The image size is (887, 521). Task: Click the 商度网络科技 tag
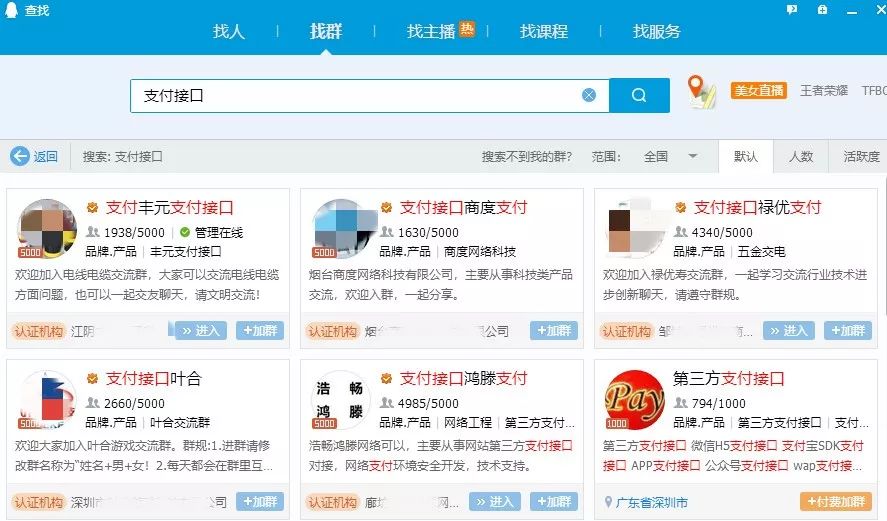[x=480, y=252]
